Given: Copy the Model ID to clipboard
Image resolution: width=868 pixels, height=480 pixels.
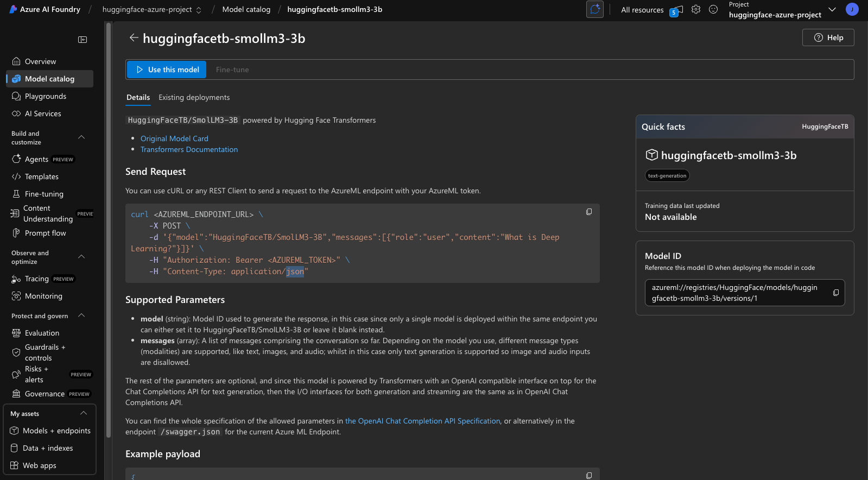Looking at the screenshot, I should [x=836, y=293].
